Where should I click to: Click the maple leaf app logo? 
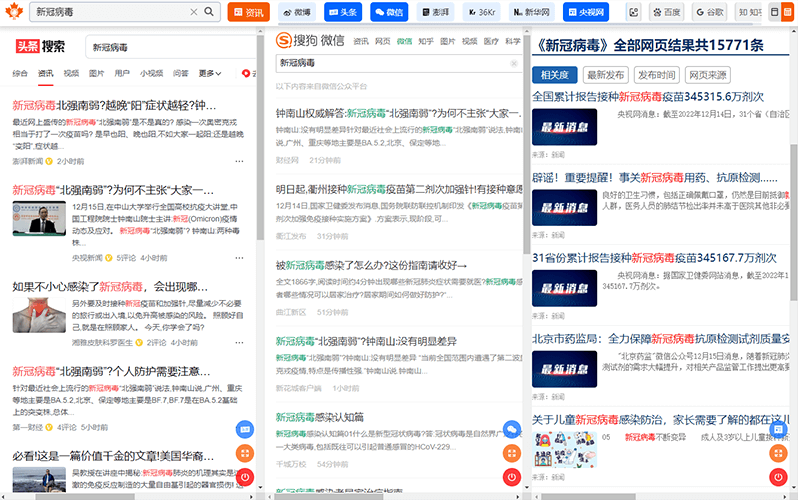pos(14,11)
